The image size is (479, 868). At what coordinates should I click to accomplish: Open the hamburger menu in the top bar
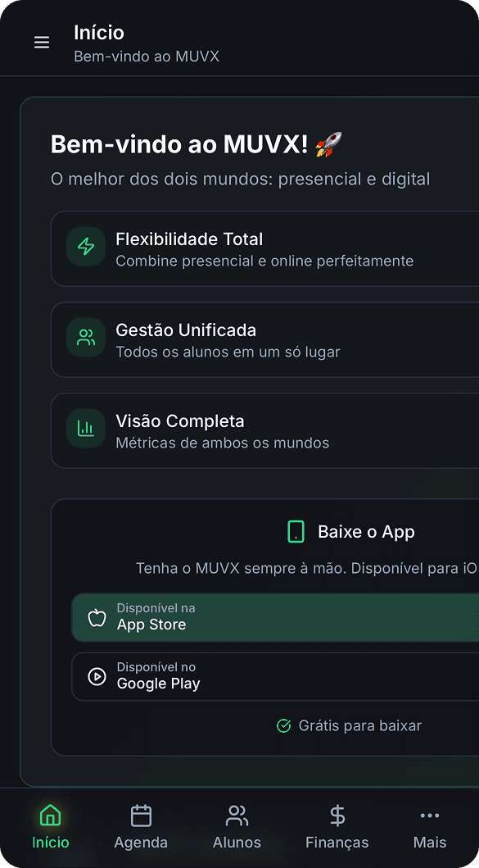[x=42, y=43]
